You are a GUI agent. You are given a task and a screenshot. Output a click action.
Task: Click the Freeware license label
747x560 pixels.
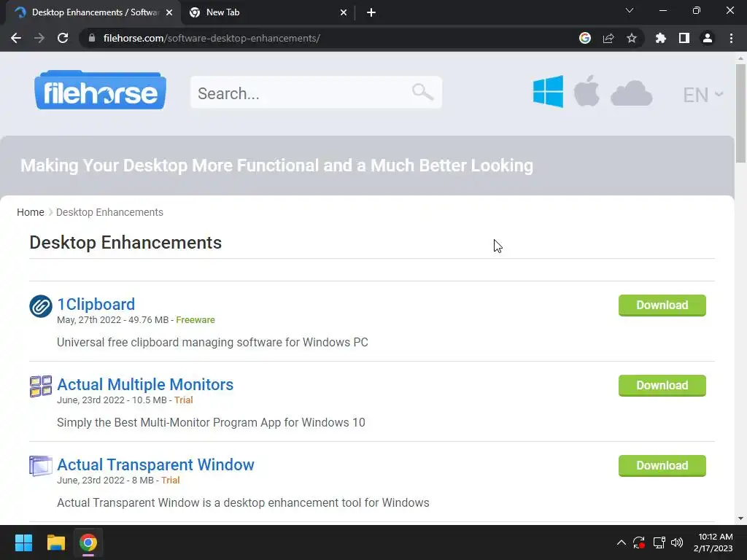196,320
